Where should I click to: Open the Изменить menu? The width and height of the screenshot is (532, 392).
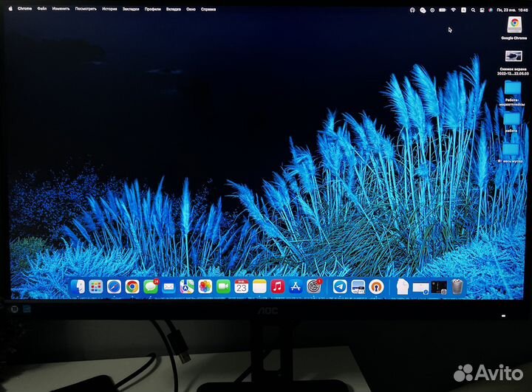[x=61, y=9]
